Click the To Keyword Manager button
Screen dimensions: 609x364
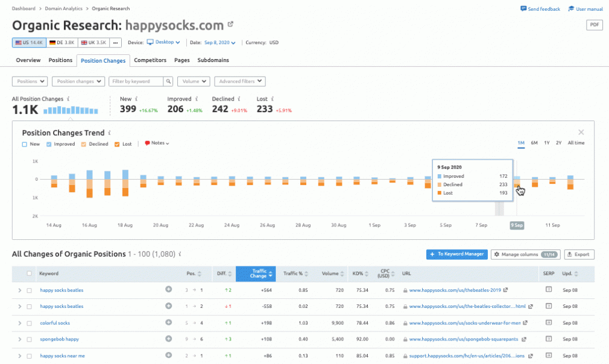click(x=457, y=254)
